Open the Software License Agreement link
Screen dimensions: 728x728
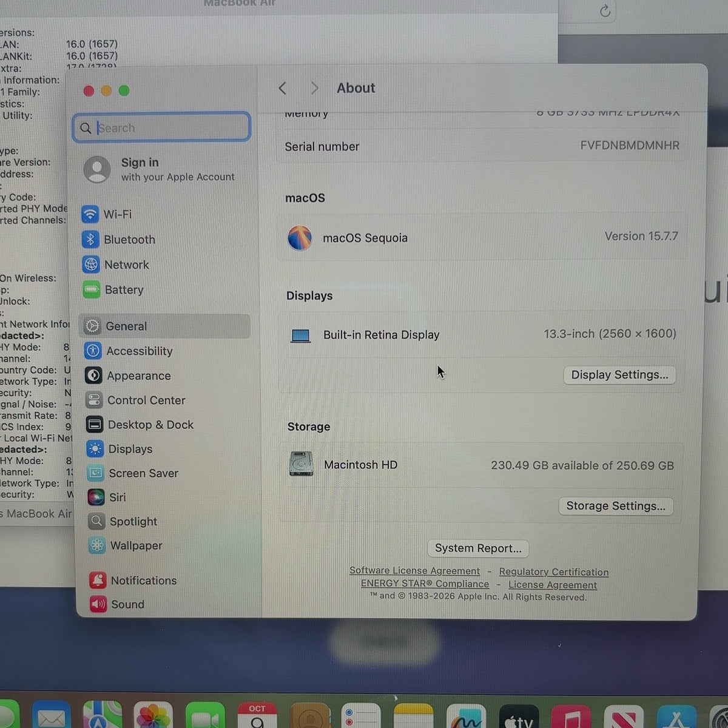pos(414,571)
